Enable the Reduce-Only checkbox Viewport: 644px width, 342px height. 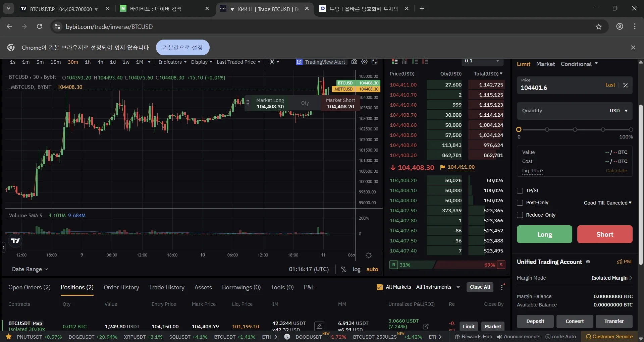pyautogui.click(x=520, y=215)
